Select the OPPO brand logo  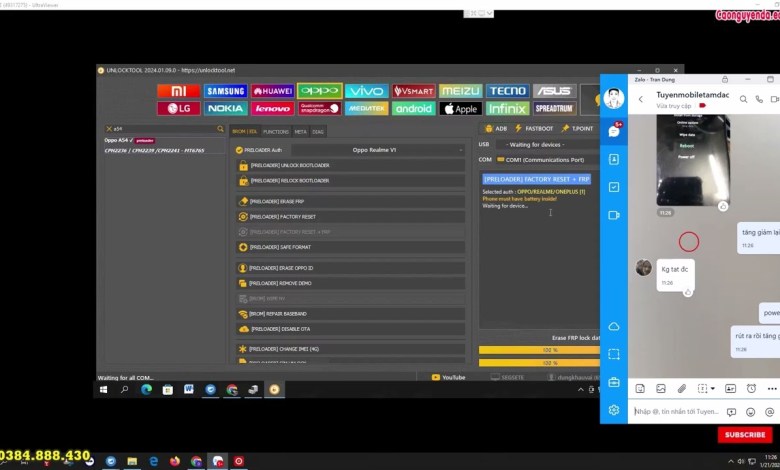pyautogui.click(x=319, y=91)
